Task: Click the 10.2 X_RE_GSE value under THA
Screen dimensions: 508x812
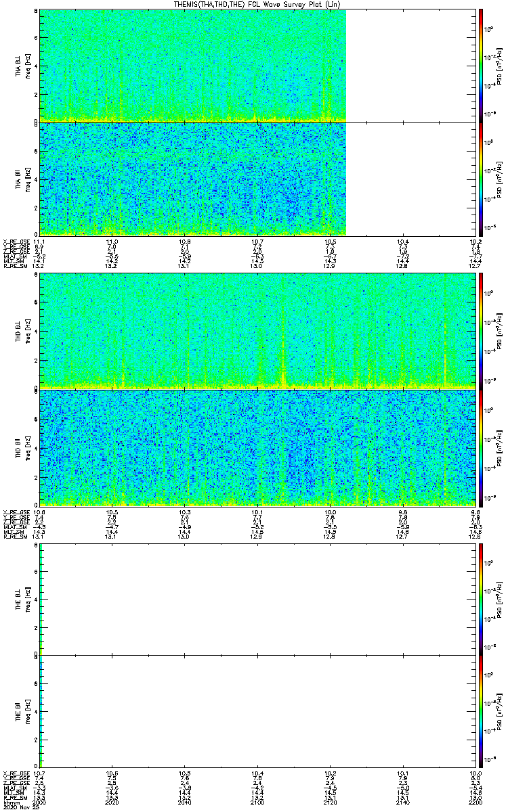Action: (x=475, y=242)
